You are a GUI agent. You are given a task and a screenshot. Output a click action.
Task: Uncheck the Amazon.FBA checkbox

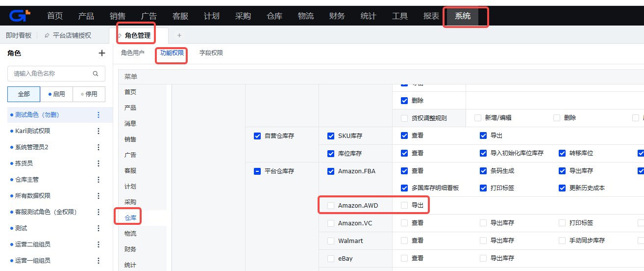(x=331, y=171)
